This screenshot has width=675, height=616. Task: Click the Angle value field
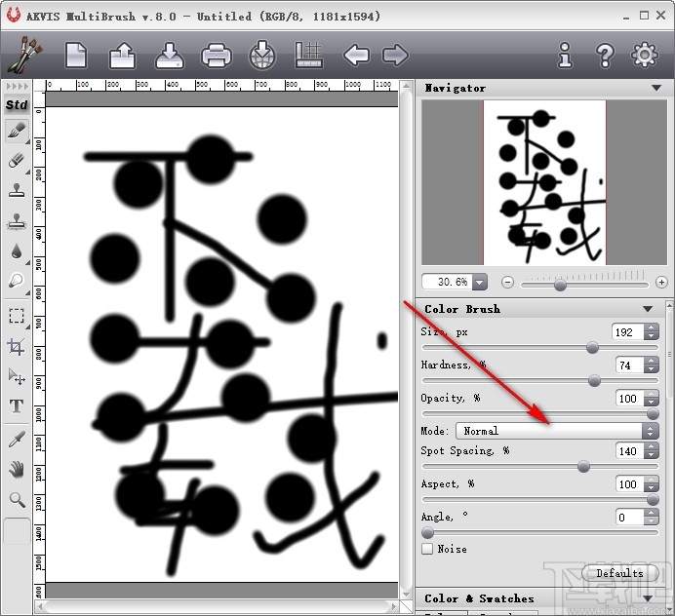tap(629, 518)
